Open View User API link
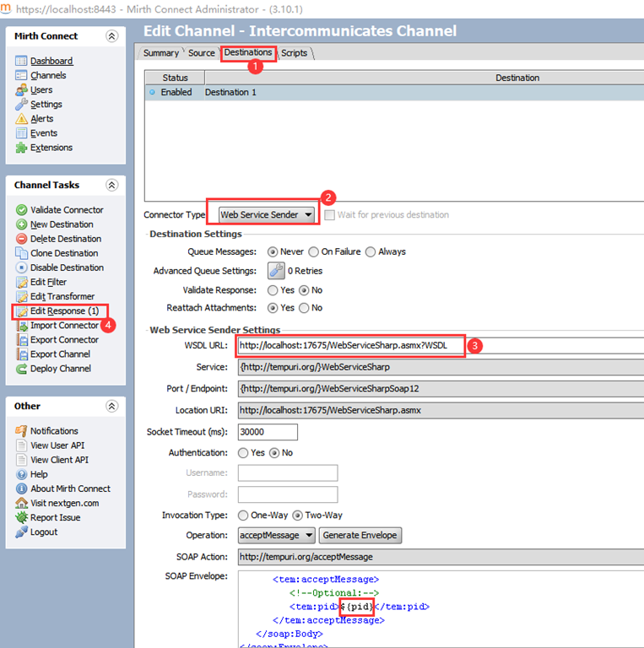This screenshot has height=648, width=644. pyautogui.click(x=57, y=445)
